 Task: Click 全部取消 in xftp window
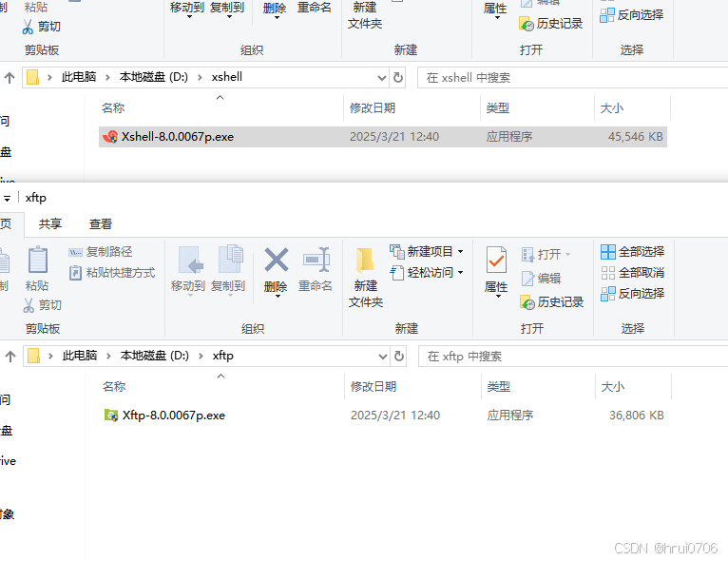pyautogui.click(x=632, y=273)
